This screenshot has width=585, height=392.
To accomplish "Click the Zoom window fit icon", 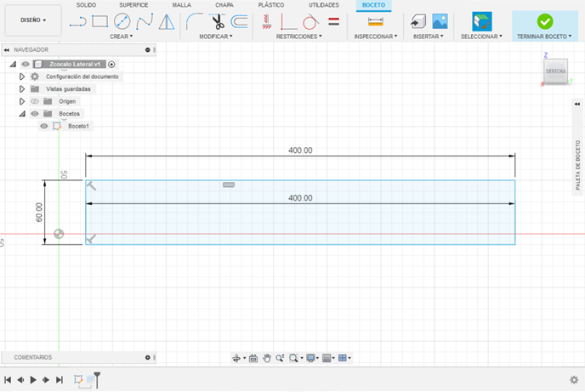I will point(293,358).
